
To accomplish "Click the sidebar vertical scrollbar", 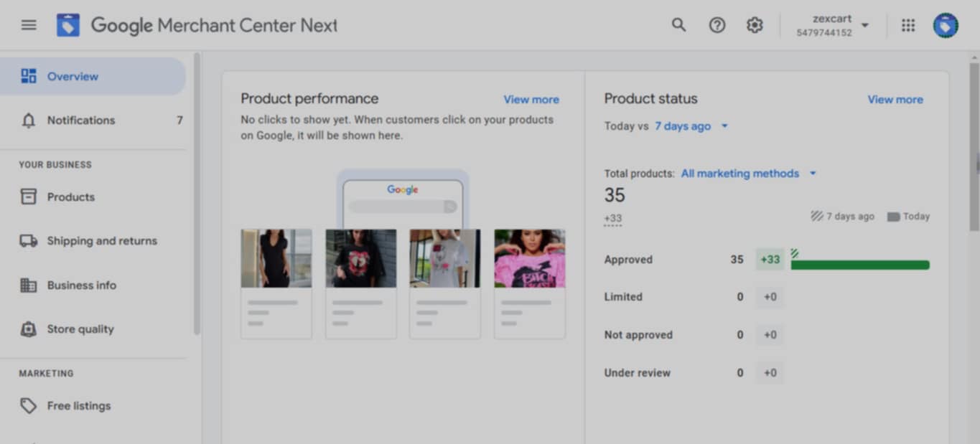I will click(197, 194).
